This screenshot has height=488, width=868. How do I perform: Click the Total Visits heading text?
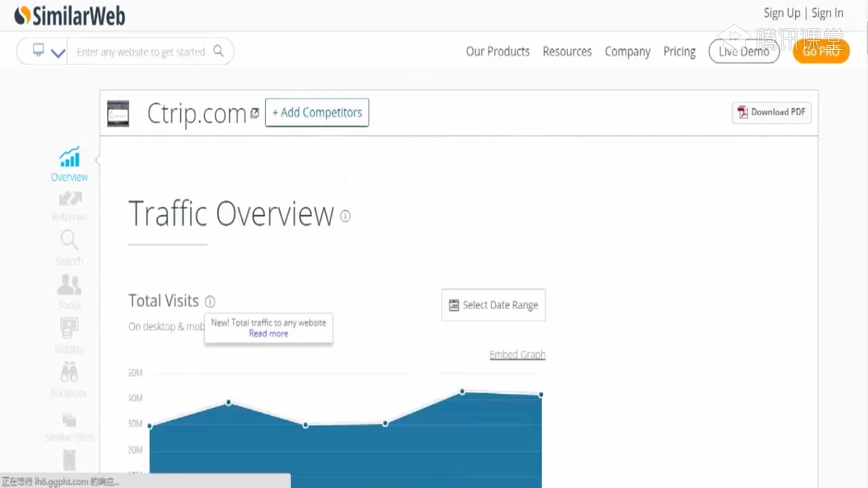coord(163,301)
